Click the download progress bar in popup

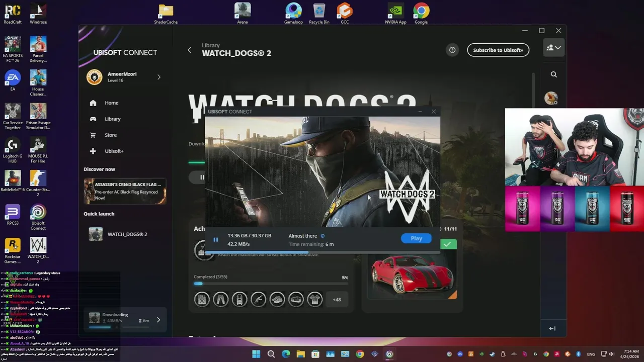(322, 252)
